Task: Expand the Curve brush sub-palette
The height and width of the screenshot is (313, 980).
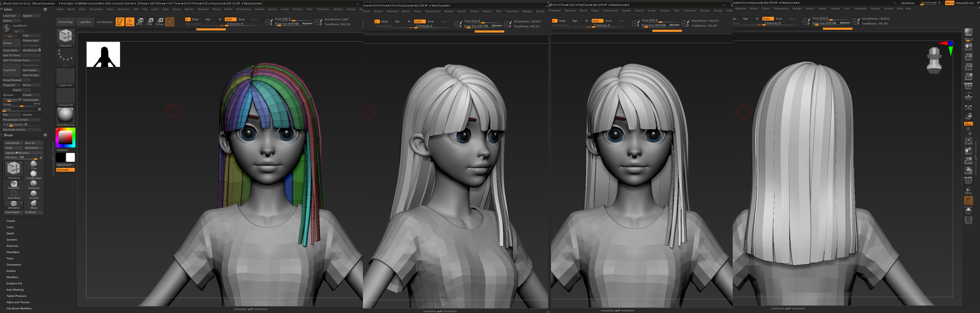Action: 10,227
